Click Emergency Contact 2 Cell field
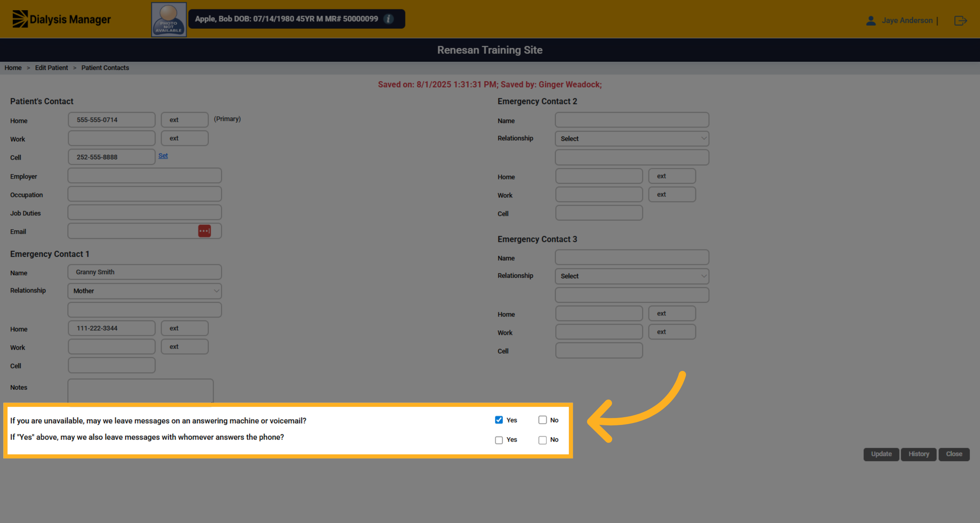 pyautogui.click(x=599, y=213)
